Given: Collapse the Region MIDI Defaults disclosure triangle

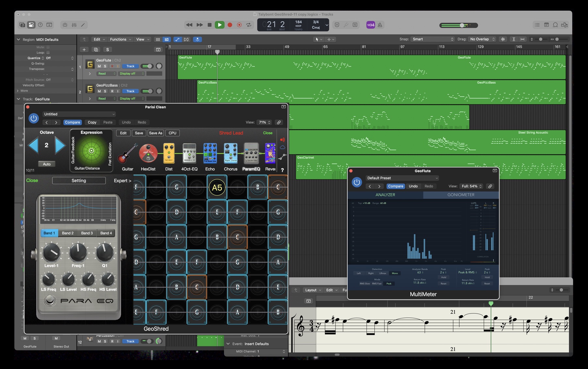Looking at the screenshot, I should coord(18,39).
